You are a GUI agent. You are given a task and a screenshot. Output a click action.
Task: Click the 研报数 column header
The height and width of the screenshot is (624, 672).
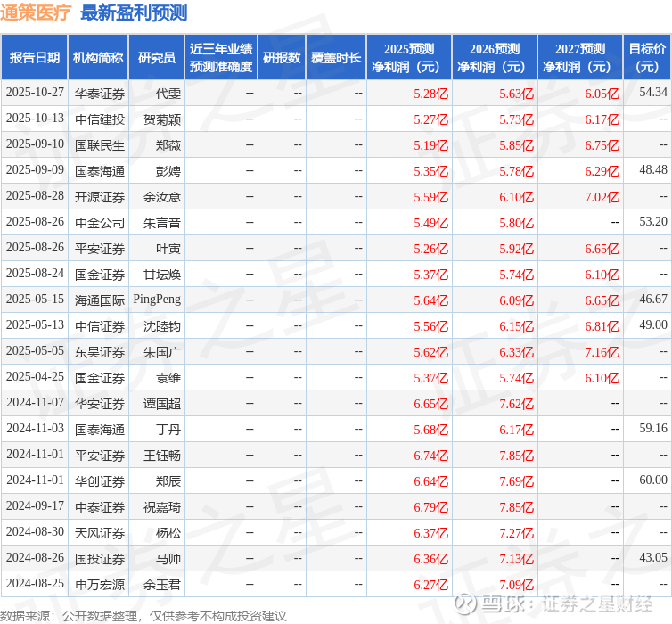[x=282, y=57]
